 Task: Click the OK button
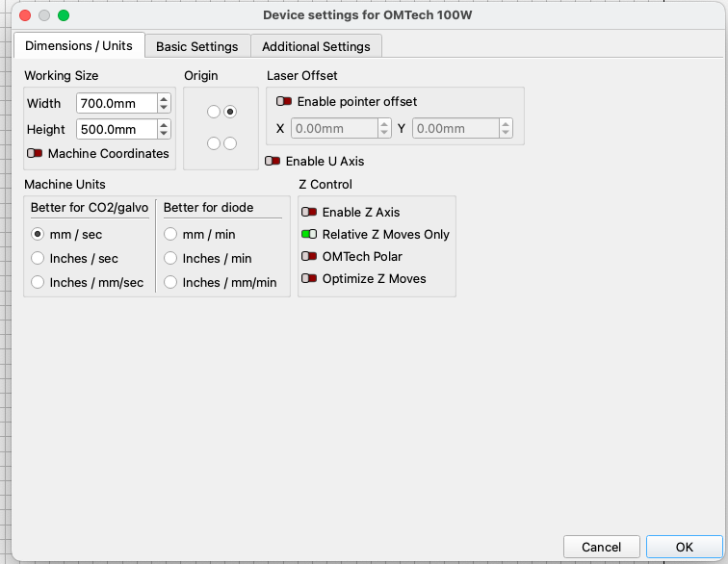coord(684,547)
